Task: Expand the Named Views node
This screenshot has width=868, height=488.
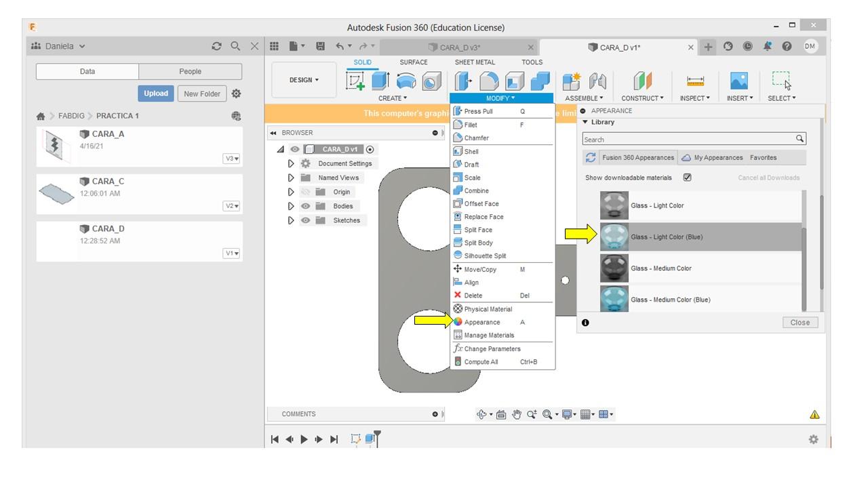Action: tap(291, 178)
